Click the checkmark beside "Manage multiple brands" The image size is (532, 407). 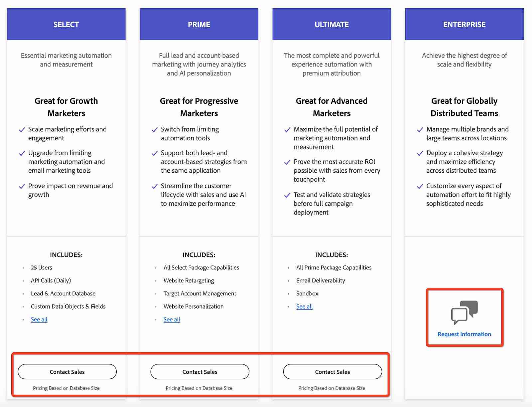(419, 130)
